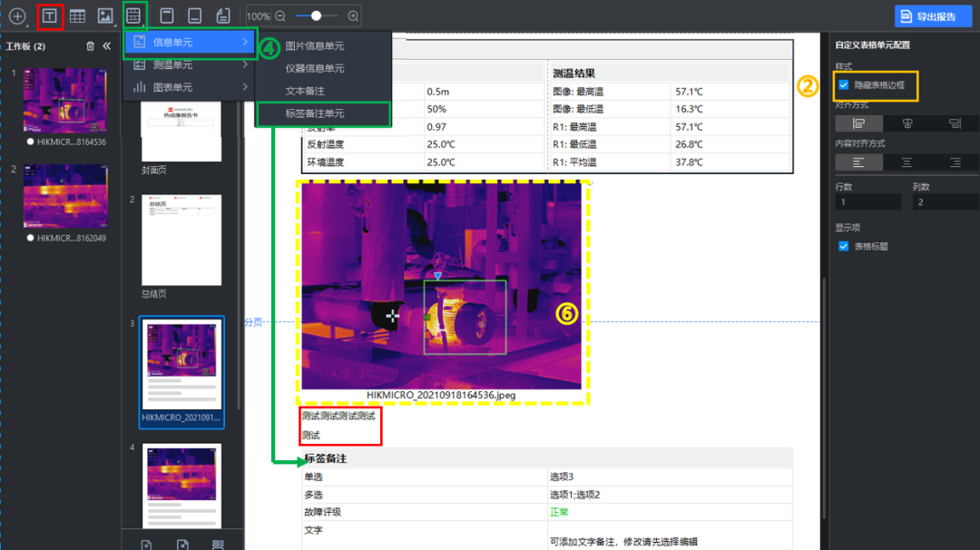Select the left alignment icon under 对齐方式

tap(858, 123)
